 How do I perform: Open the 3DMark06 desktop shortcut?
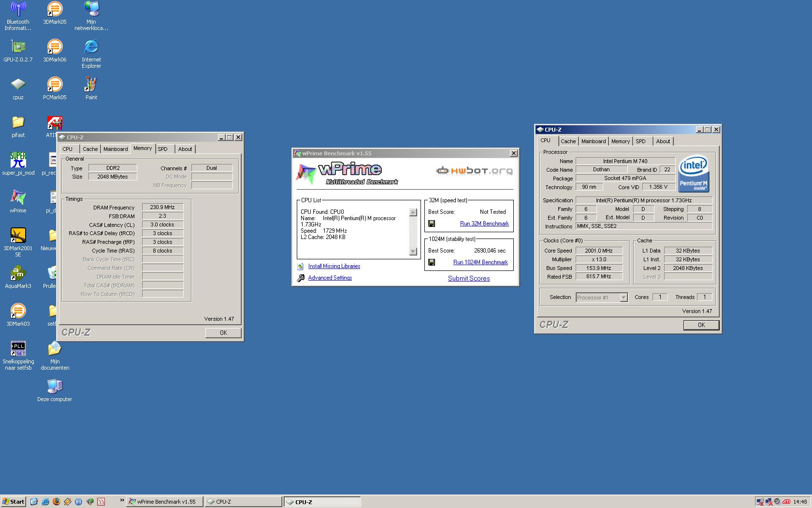tap(55, 51)
